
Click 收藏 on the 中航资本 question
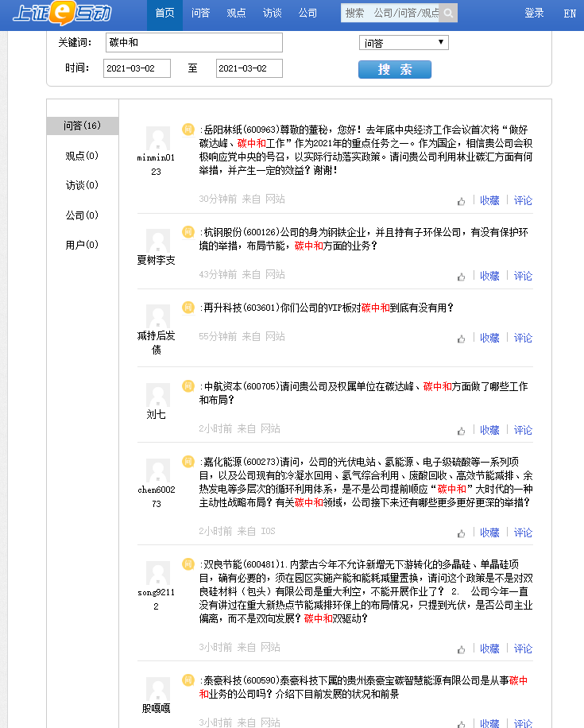click(x=489, y=431)
